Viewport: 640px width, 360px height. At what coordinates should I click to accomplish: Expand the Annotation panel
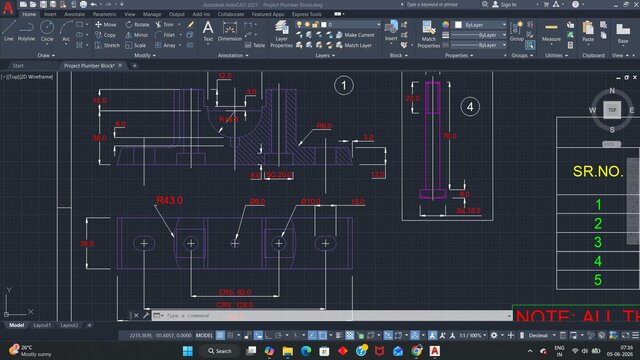[233, 56]
